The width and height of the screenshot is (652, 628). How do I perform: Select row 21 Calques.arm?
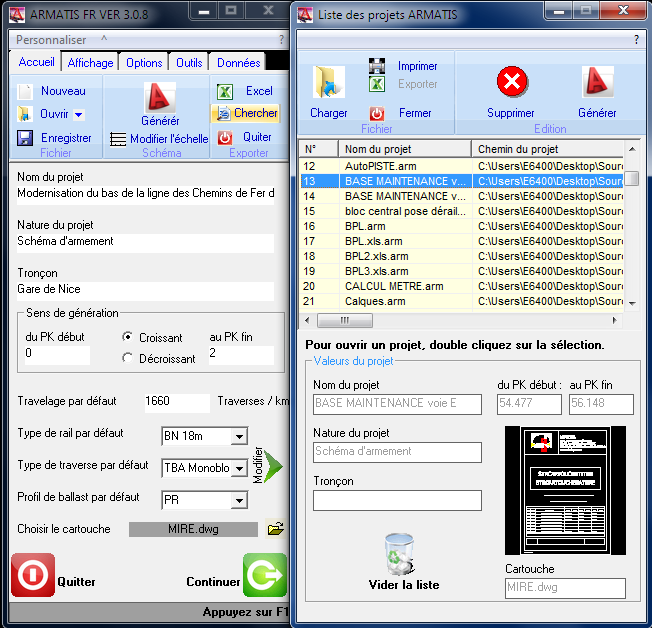click(462, 301)
